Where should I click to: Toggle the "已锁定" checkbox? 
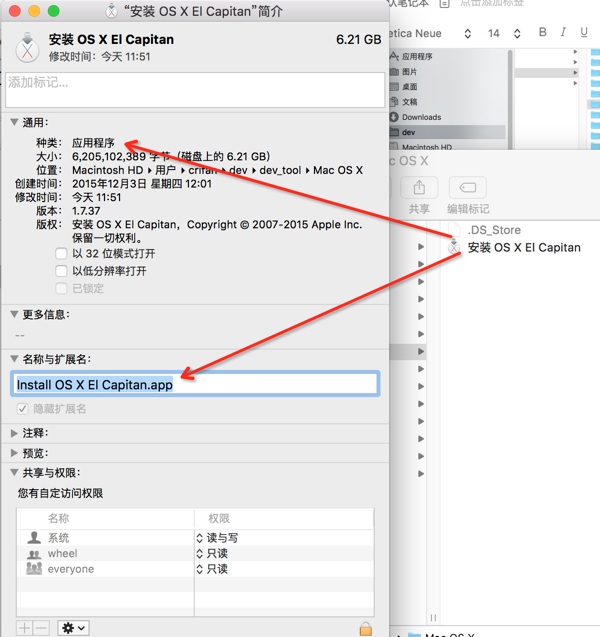click(61, 288)
